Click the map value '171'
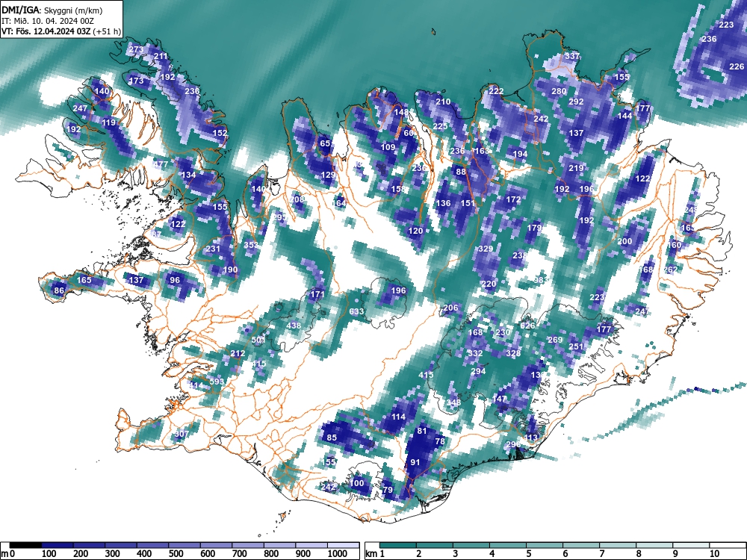This screenshot has height=560, width=747. [x=317, y=294]
